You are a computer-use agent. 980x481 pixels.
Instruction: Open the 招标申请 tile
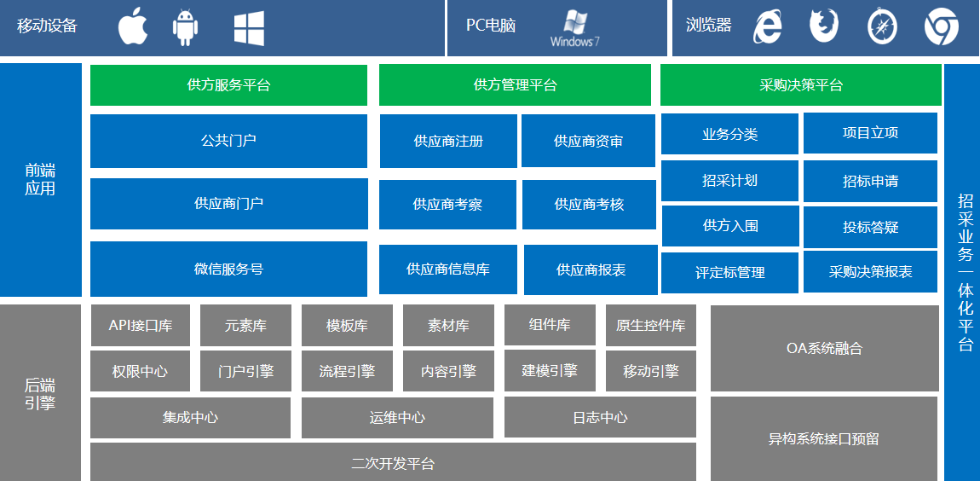[870, 181]
